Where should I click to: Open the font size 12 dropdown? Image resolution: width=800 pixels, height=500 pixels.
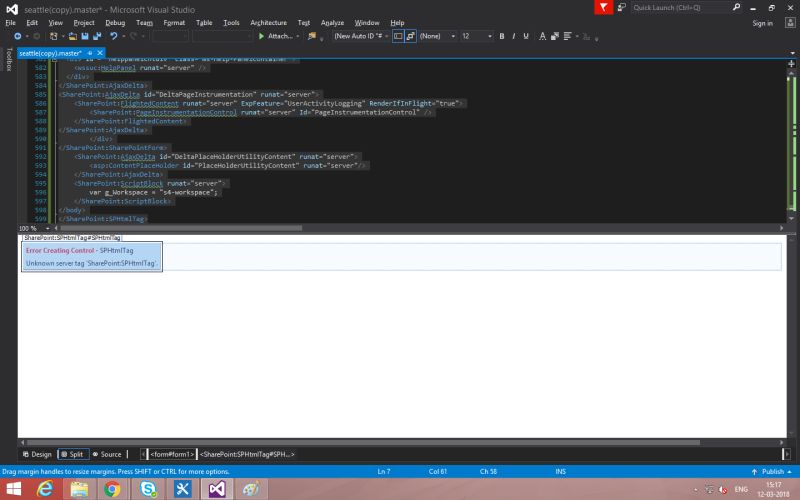[x=490, y=36]
